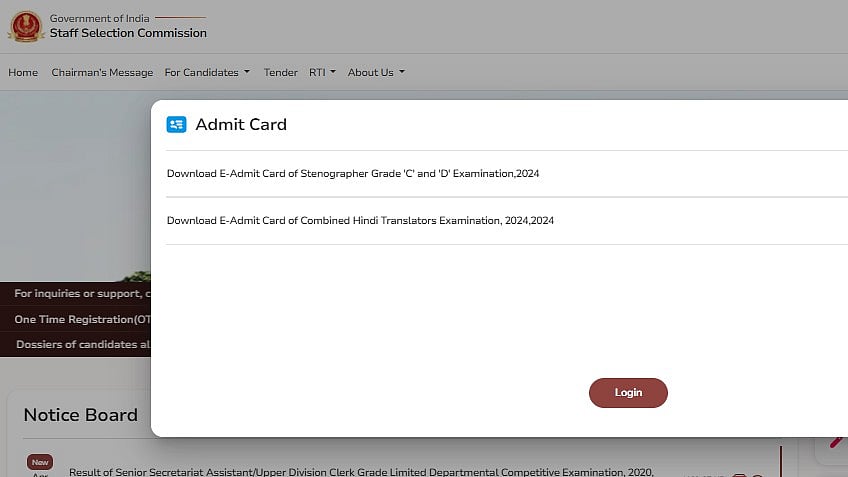
Task: Click the red New badge in Notice Board
Action: (x=40, y=462)
